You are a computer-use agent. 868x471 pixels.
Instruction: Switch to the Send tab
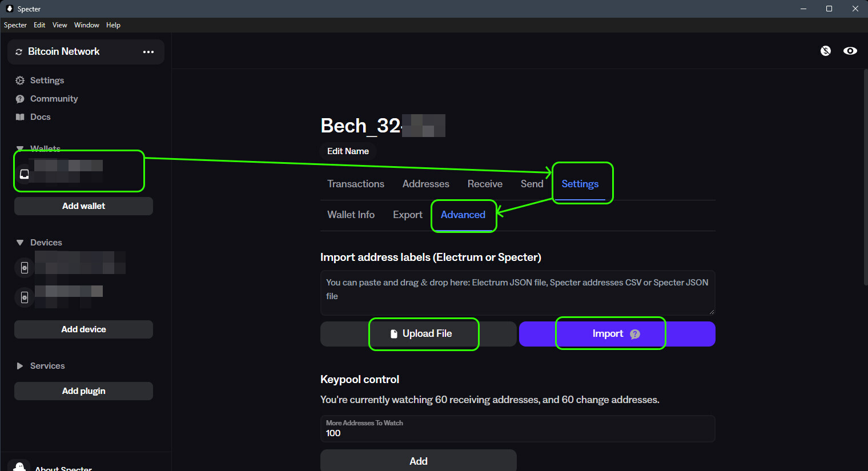click(x=532, y=184)
